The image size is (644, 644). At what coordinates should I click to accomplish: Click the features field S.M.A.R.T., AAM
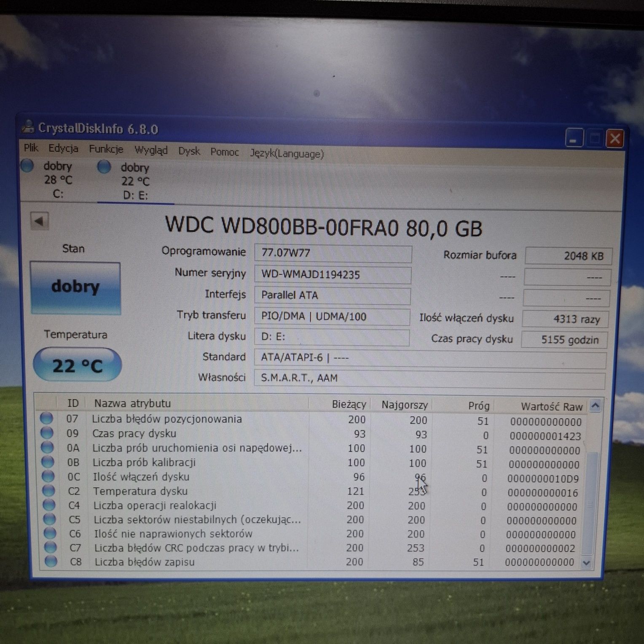(x=429, y=379)
